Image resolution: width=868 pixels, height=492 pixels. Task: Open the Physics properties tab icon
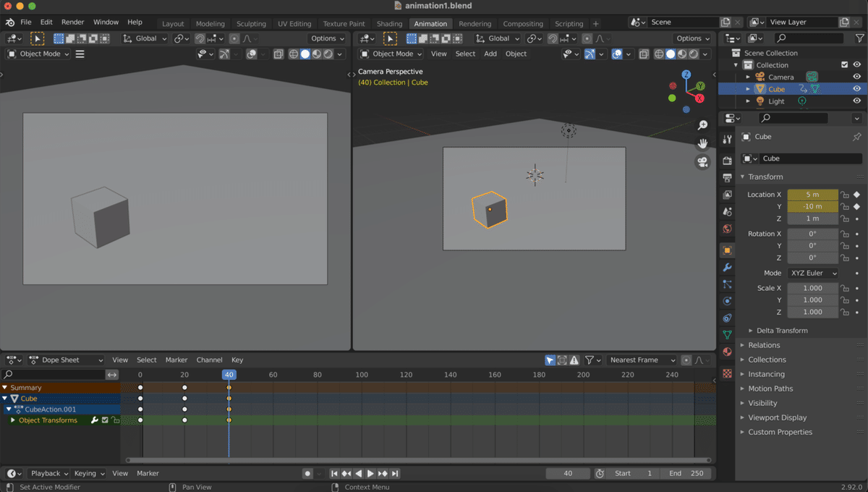point(727,301)
